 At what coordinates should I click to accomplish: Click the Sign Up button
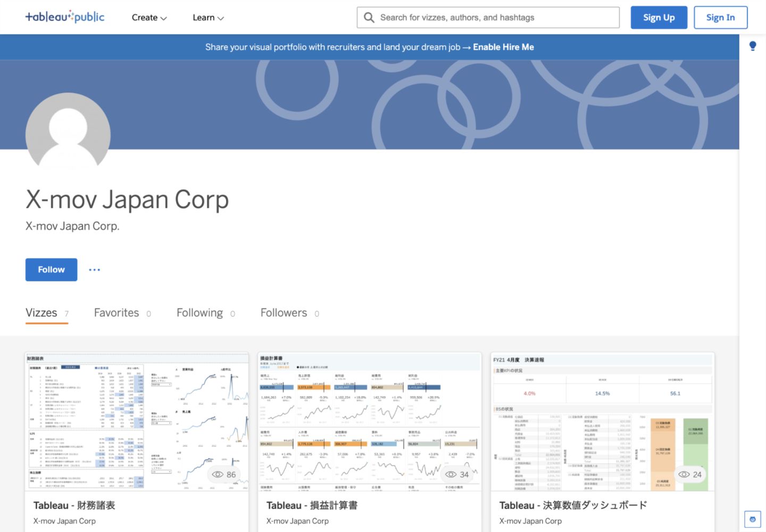pos(659,18)
